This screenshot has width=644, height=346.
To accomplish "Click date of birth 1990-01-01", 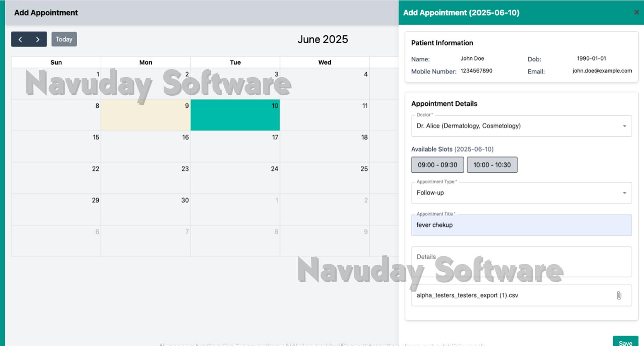I will coord(591,59).
